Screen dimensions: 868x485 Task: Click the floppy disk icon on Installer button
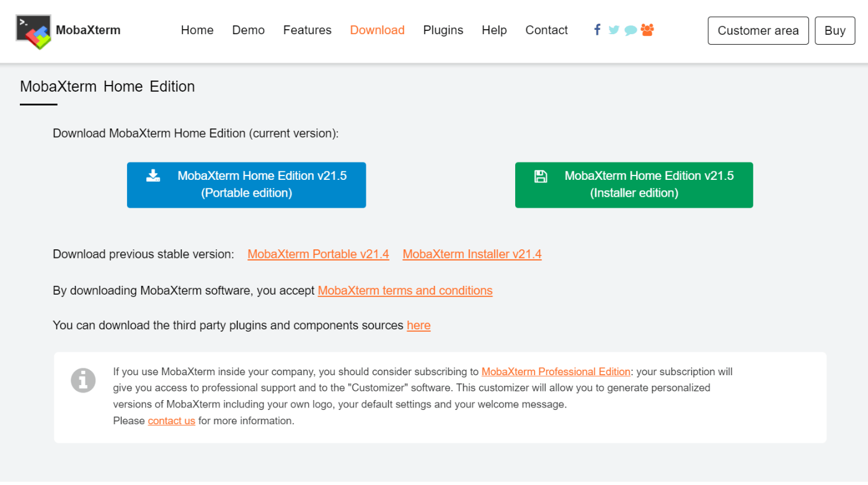(541, 176)
